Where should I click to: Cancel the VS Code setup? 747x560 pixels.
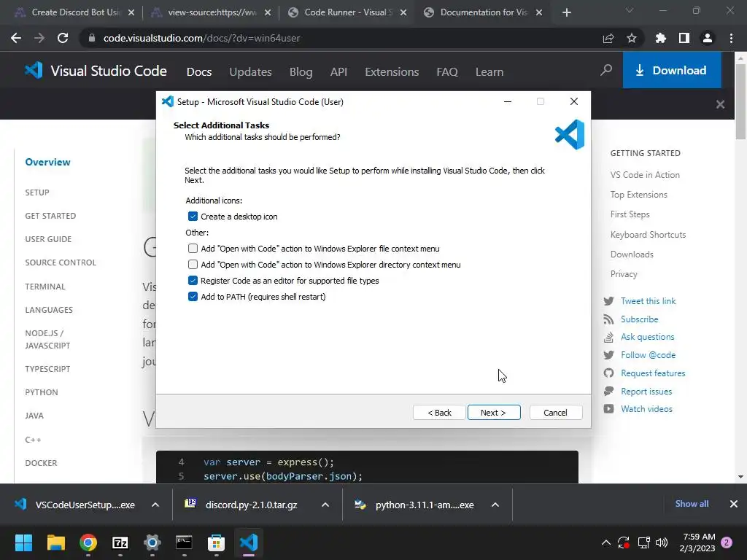point(555,413)
